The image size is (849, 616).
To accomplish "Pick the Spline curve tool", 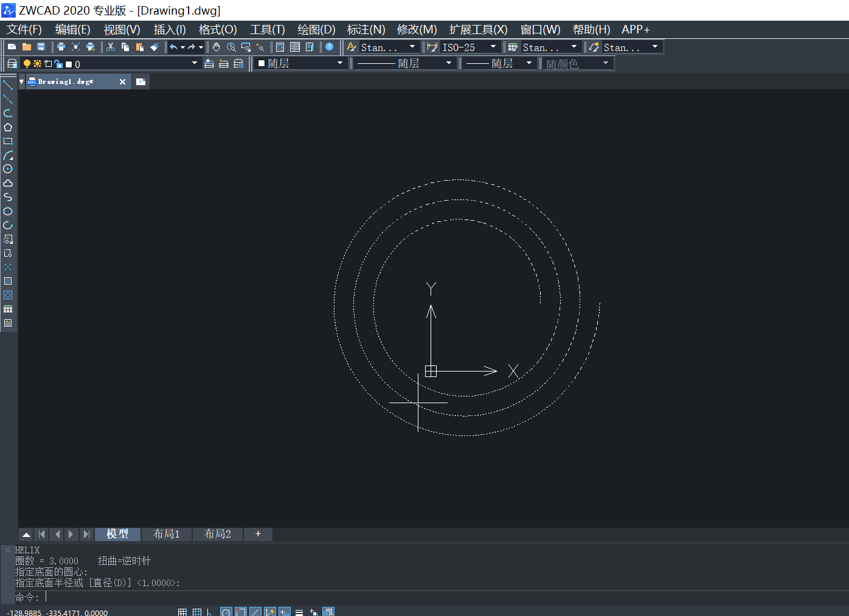I will pyautogui.click(x=8, y=197).
